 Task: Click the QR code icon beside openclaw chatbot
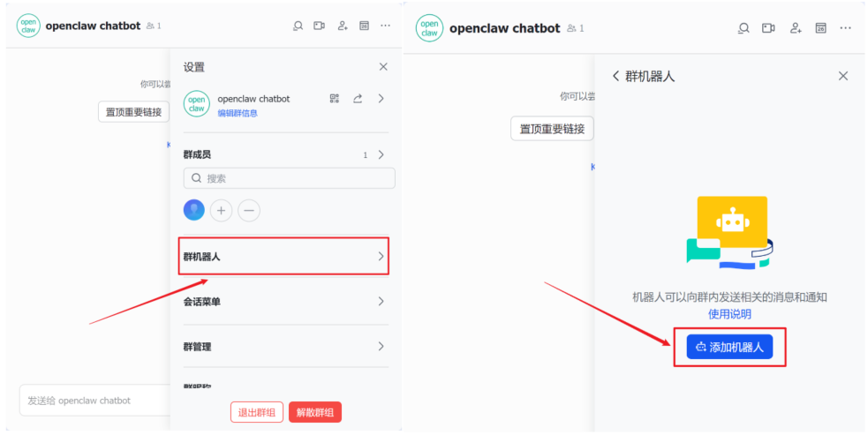click(x=335, y=99)
